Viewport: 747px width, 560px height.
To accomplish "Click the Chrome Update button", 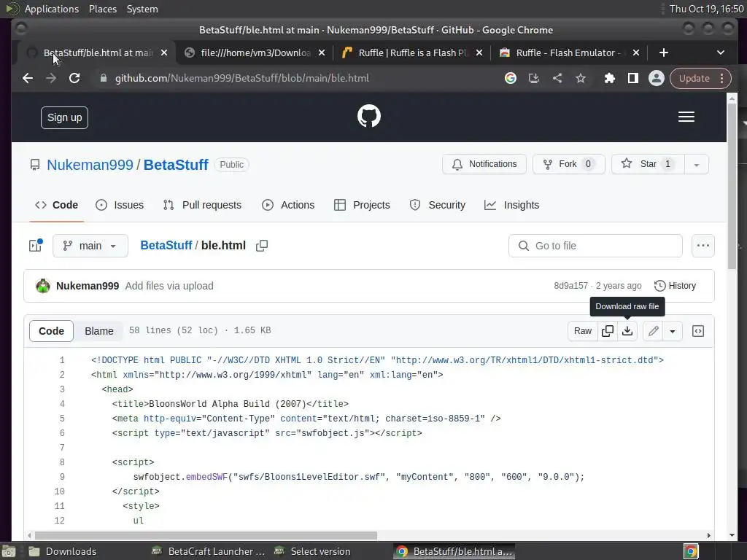I will 694,78.
